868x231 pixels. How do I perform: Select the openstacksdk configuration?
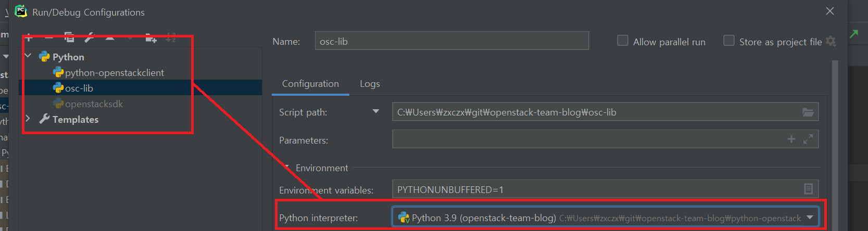pos(94,104)
